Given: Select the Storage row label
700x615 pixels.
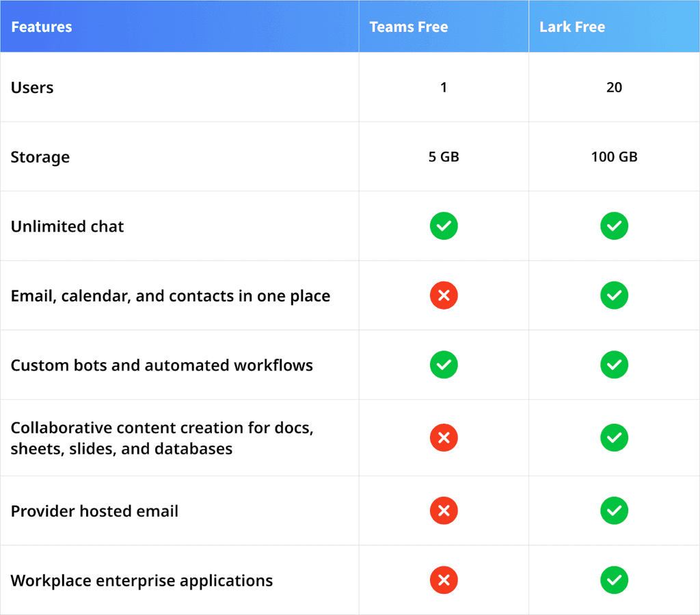Looking at the screenshot, I should 40,156.
